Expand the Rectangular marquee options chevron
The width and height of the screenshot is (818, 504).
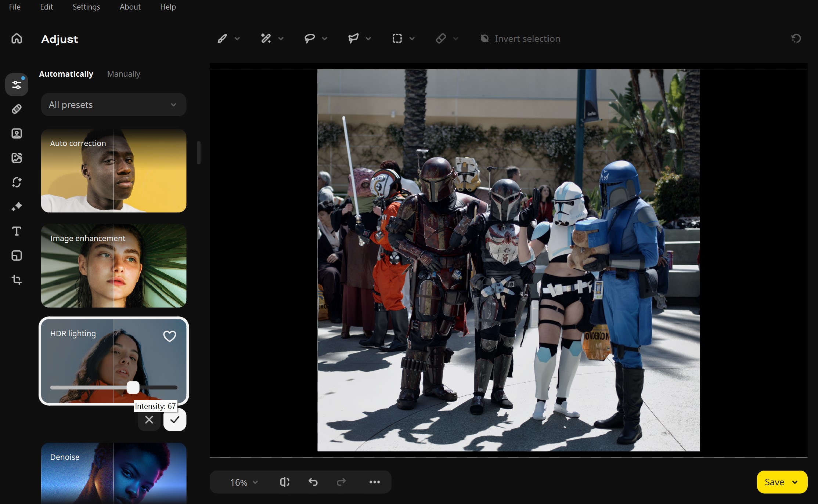[412, 39]
